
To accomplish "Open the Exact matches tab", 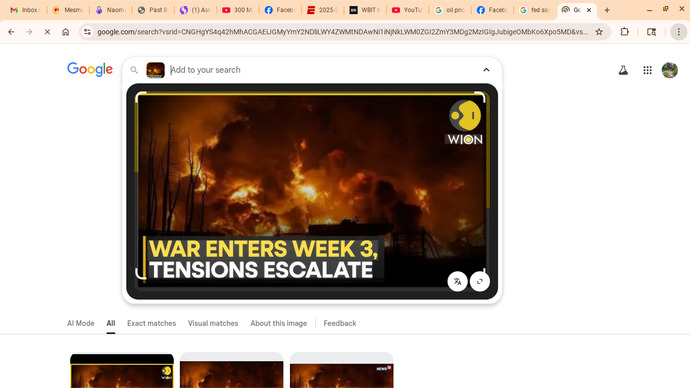I will click(x=151, y=323).
